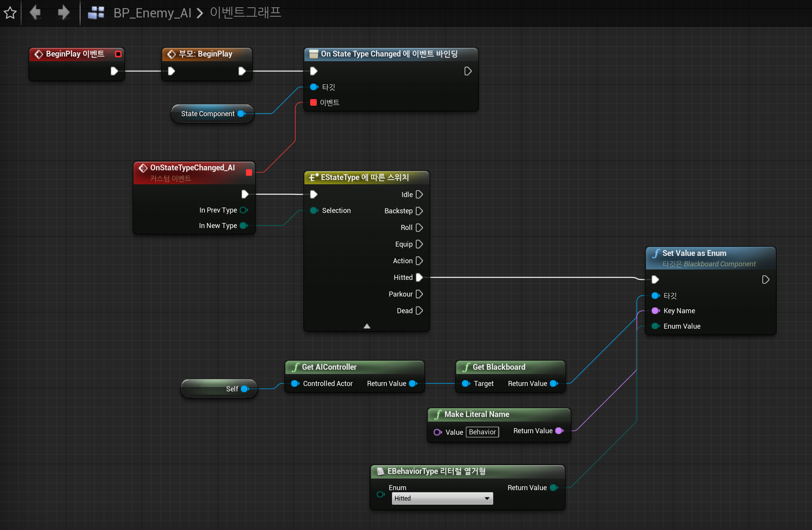Click the blueprint graph icon beside BP_Enemy_AI
This screenshot has height=530, width=812.
96,13
